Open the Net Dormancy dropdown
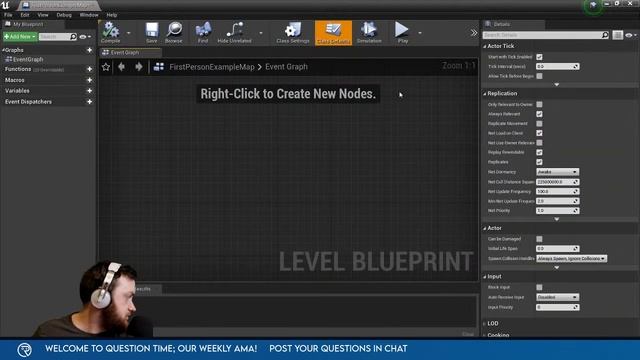 click(557, 172)
